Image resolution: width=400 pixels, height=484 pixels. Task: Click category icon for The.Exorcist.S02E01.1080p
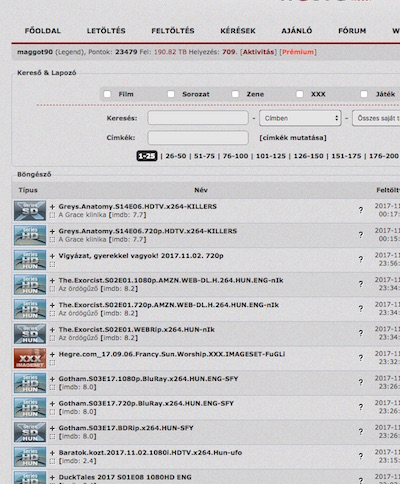coord(30,285)
